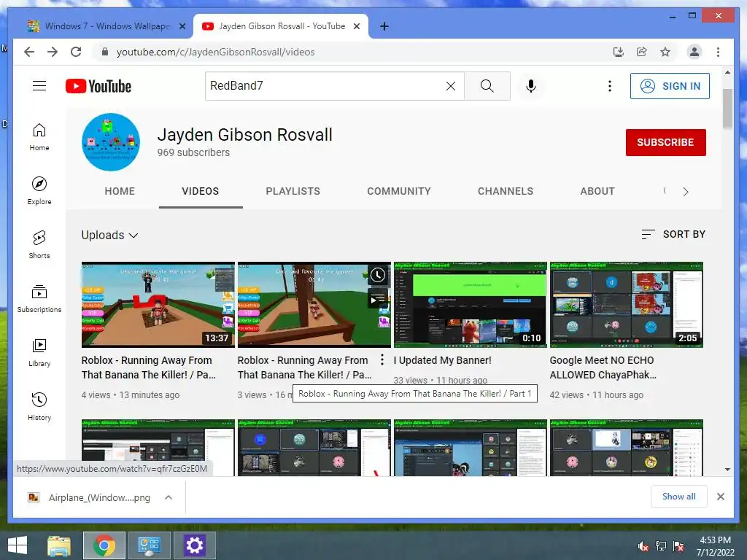Open a new browser tab
The height and width of the screenshot is (560, 747).
[384, 26]
